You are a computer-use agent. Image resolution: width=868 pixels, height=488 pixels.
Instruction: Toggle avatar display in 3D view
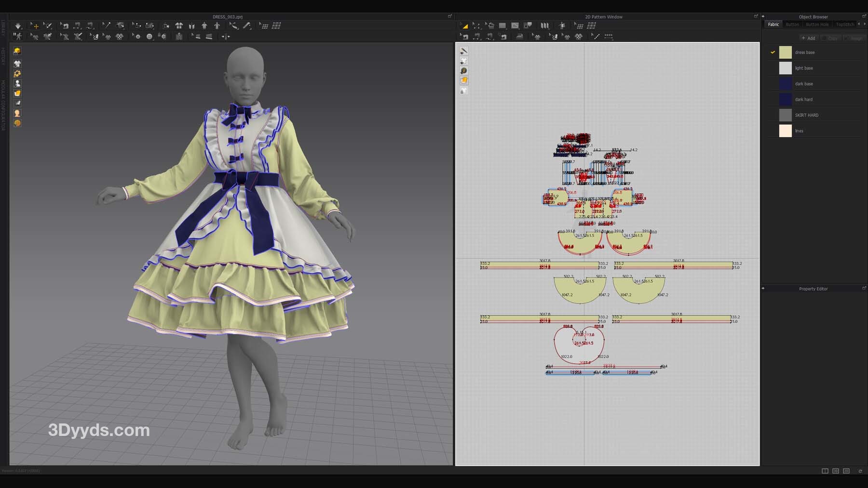coord(17,83)
